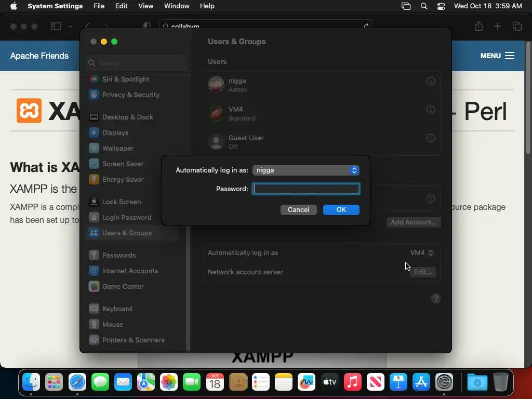Confirm with the OK button
This screenshot has width=532, height=399.
341,210
